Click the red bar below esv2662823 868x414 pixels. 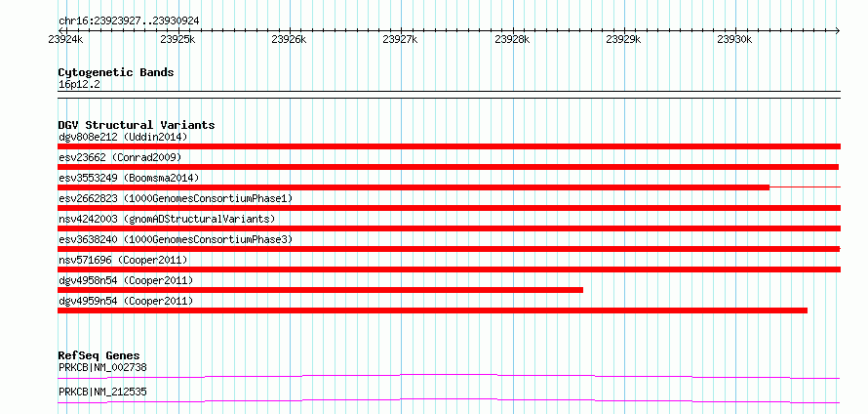tap(449, 208)
